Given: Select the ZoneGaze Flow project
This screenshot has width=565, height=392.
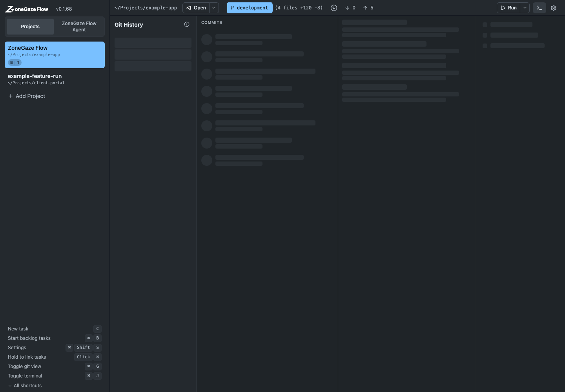Looking at the screenshot, I should pyautogui.click(x=55, y=55).
